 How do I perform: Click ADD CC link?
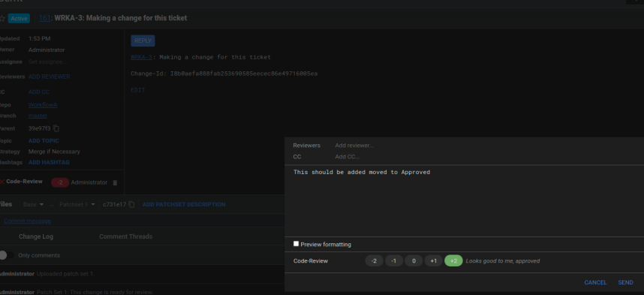coord(38,92)
